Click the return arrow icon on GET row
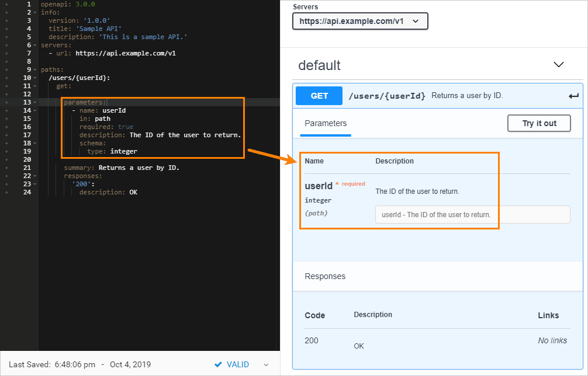The height and width of the screenshot is (376, 588). (x=573, y=96)
